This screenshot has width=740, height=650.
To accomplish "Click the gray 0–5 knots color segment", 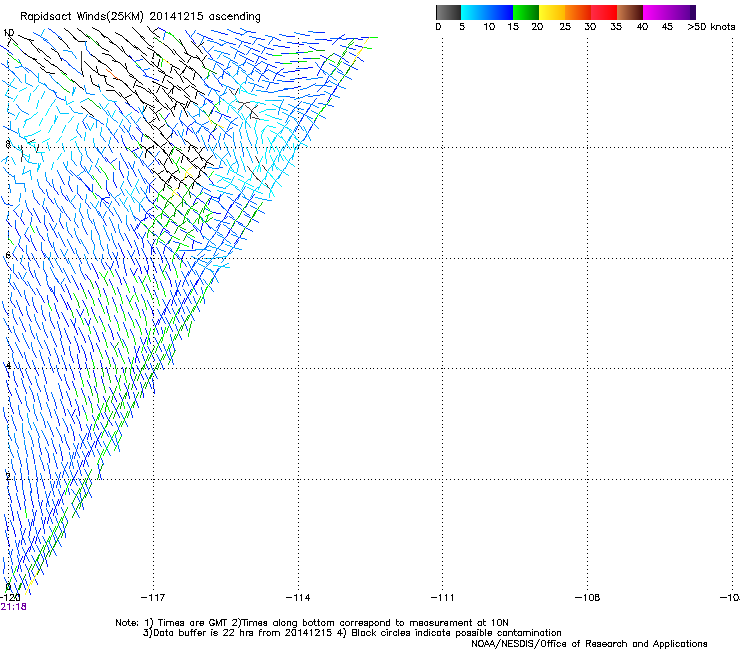I will click(x=448, y=12).
